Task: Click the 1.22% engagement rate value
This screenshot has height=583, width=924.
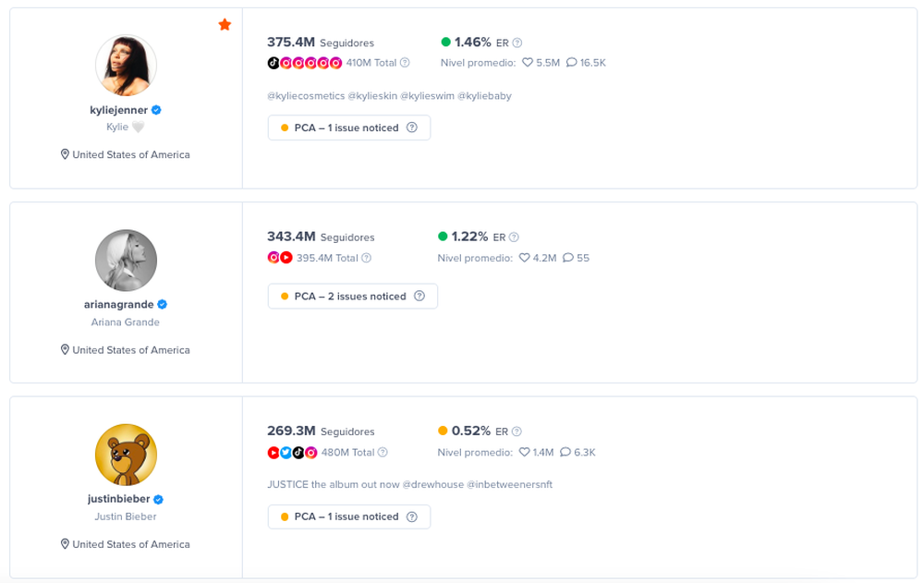Action: [469, 237]
